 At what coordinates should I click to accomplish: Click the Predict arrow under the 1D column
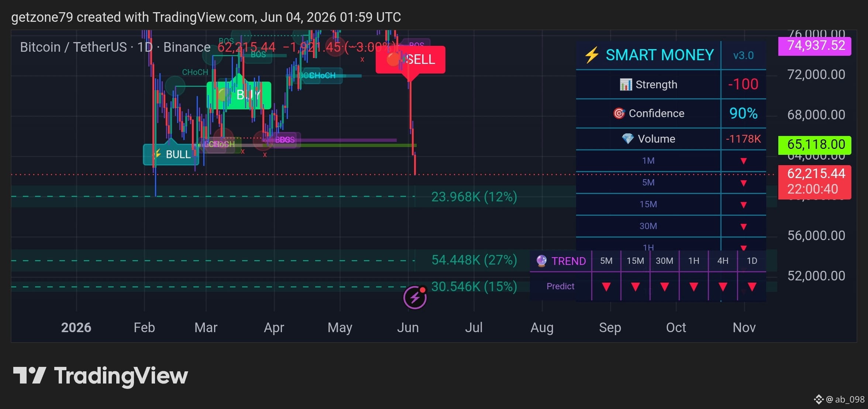coord(752,287)
